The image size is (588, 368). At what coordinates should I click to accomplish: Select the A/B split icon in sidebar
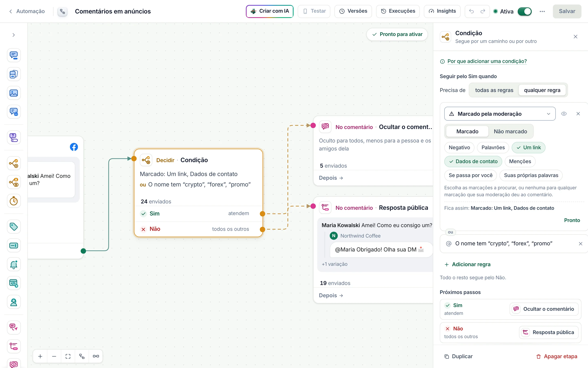click(x=14, y=182)
